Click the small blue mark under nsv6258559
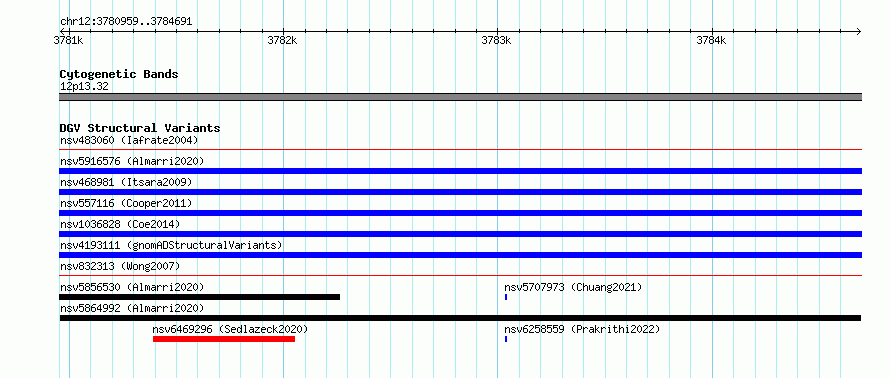This screenshot has width=890, height=378. point(506,339)
